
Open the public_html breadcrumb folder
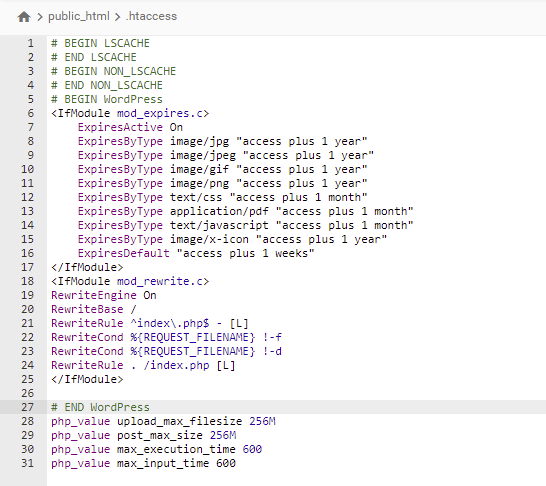point(79,16)
